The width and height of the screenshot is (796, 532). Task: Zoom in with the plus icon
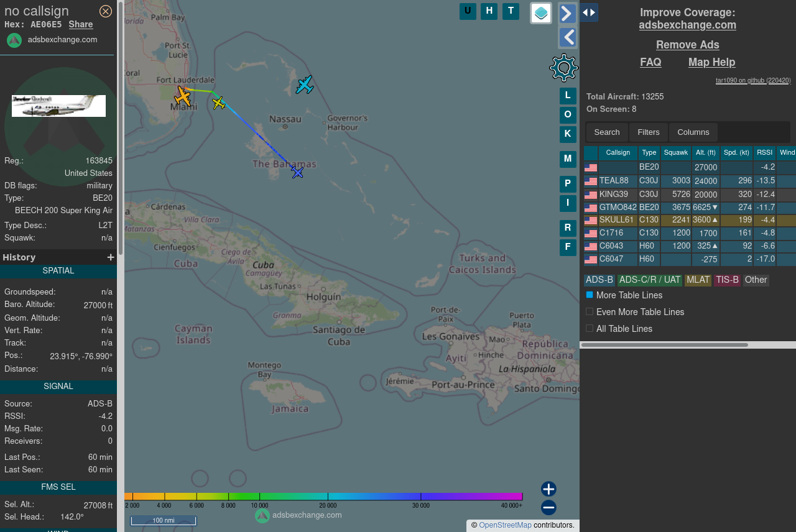[548, 489]
